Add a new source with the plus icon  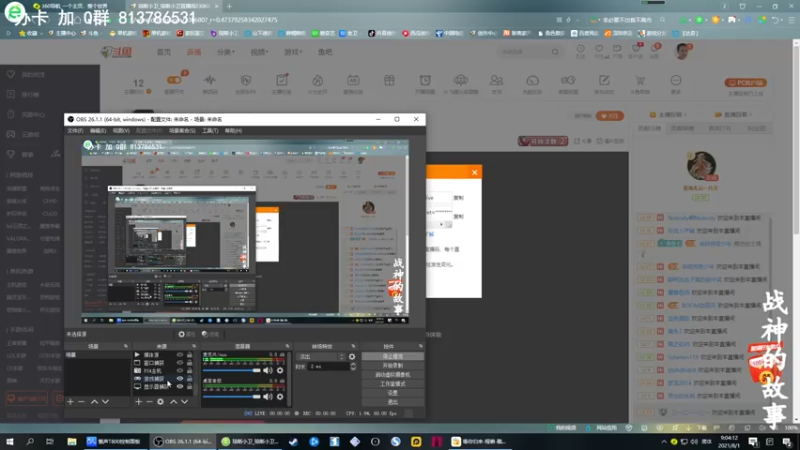click(138, 402)
